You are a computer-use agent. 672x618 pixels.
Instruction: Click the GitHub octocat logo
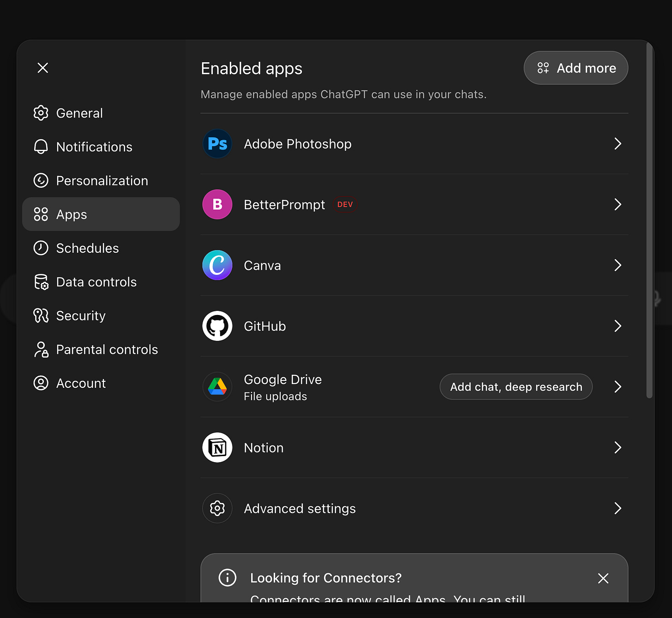[x=217, y=326]
